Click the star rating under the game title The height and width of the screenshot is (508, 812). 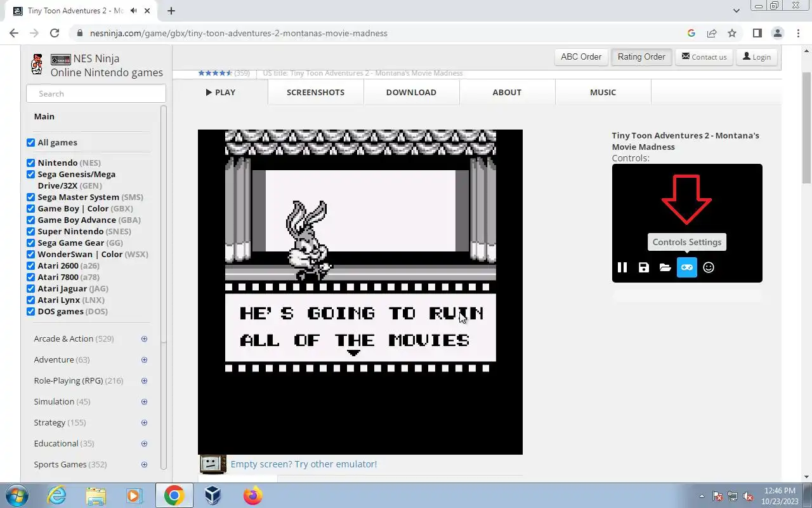click(x=215, y=73)
